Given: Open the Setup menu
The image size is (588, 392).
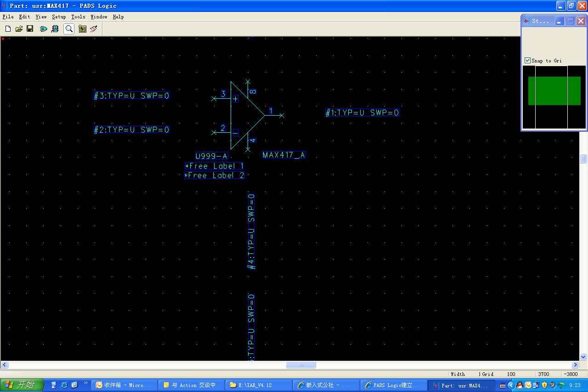Looking at the screenshot, I should click(x=59, y=17).
